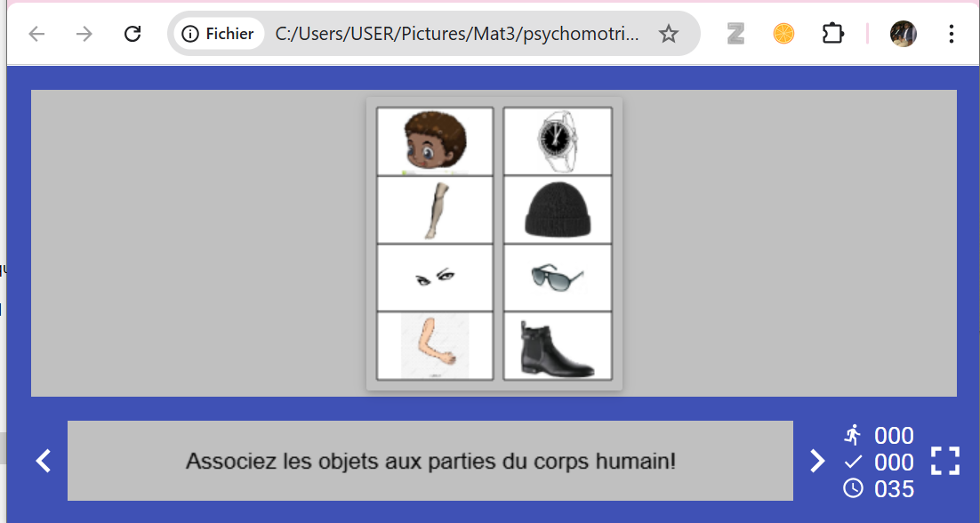Click the orange slice extension icon
This screenshot has height=523, width=980.
point(783,33)
